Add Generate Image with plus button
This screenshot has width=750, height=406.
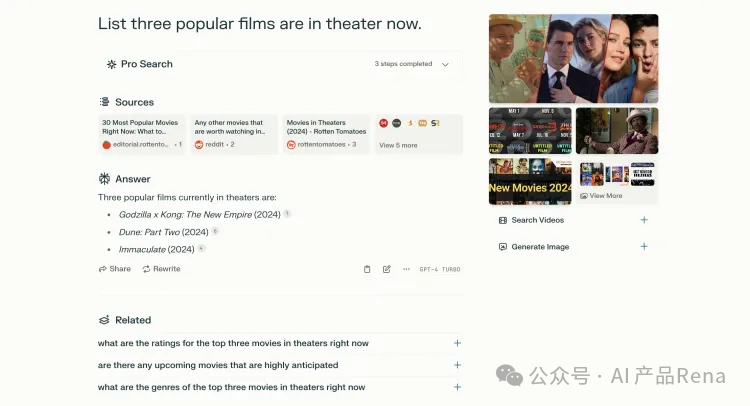644,246
